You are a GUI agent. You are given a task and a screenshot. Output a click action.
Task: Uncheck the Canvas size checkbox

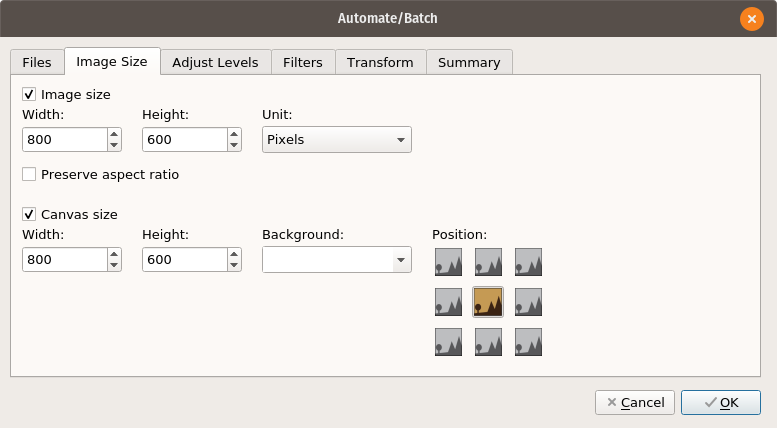[x=29, y=214]
